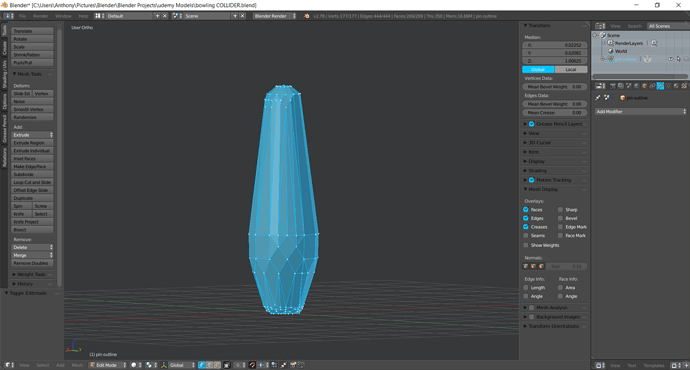Open Texture properties tab icon
This screenshot has width=690, height=370.
click(x=684, y=86)
